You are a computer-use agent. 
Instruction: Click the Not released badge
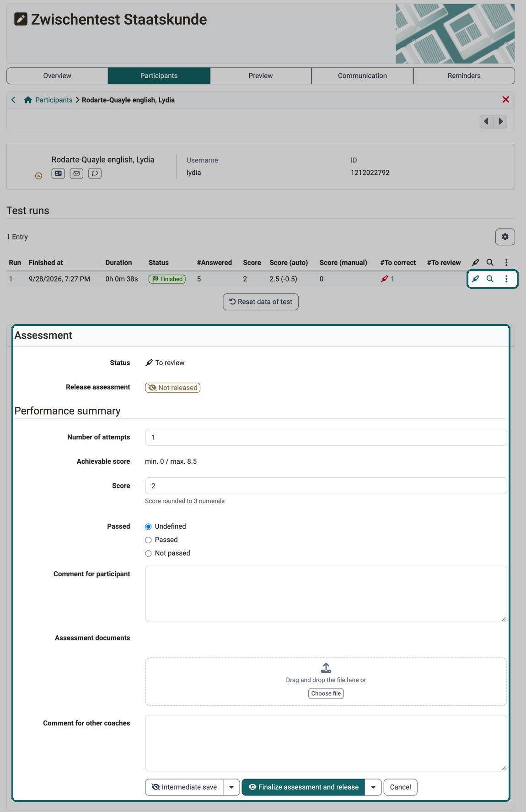(x=172, y=388)
